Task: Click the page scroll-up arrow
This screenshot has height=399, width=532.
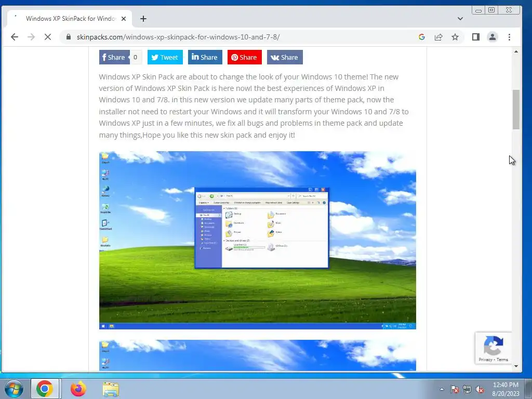Action: click(x=516, y=51)
